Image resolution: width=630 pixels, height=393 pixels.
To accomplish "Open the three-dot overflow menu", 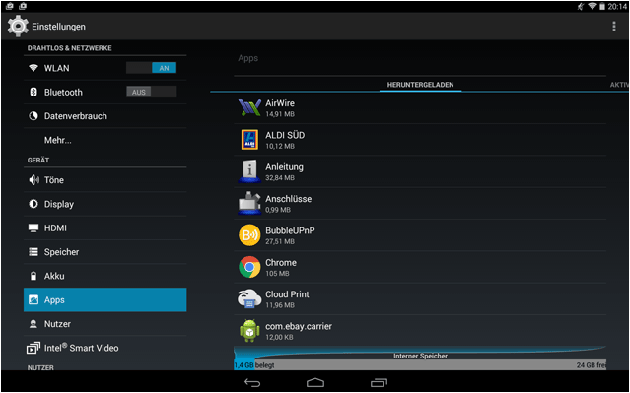I will tap(614, 27).
